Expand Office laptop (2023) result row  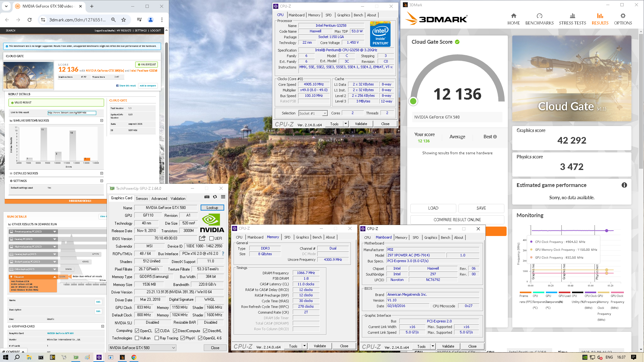pyautogui.click(x=55, y=269)
